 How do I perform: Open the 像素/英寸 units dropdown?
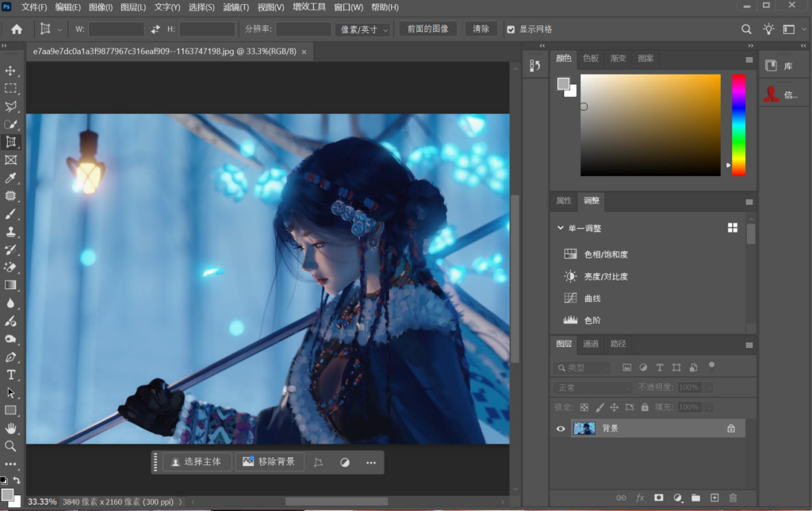click(363, 29)
